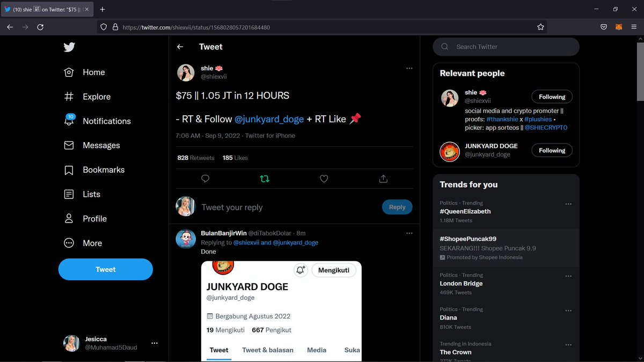This screenshot has width=644, height=362.
Task: Click the Reply button
Action: click(x=397, y=207)
